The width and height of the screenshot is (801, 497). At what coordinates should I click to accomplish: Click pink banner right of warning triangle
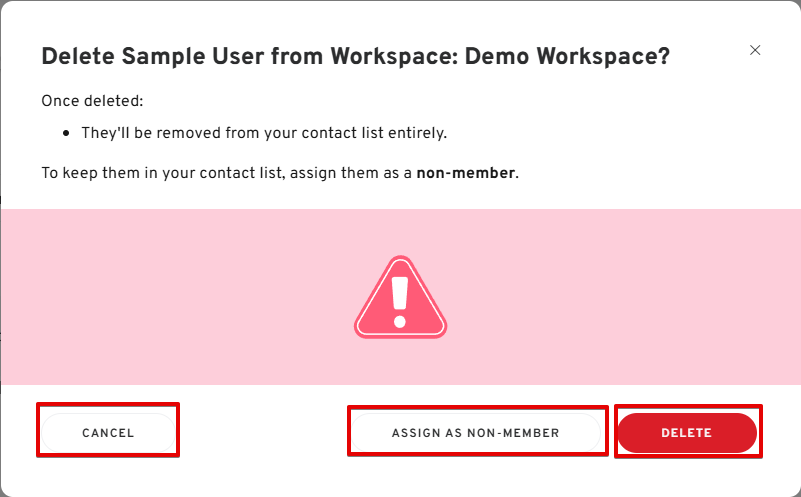tap(624, 297)
